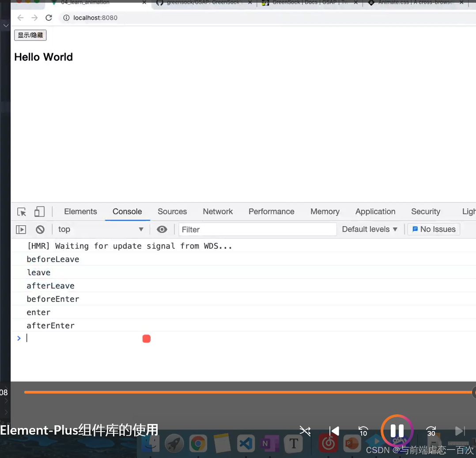The image size is (476, 458).
Task: Close the greensock/GSAP tab
Action: pos(250,3)
